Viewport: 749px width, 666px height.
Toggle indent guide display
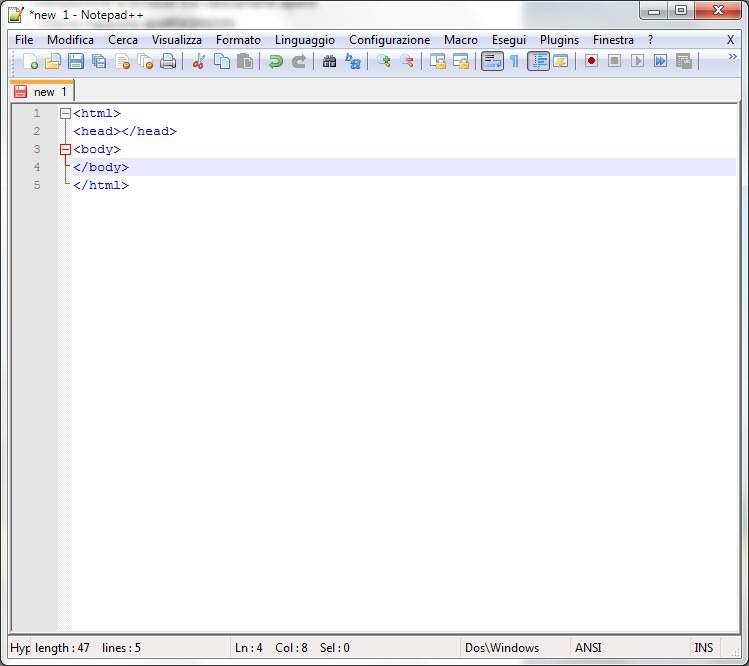coord(538,61)
